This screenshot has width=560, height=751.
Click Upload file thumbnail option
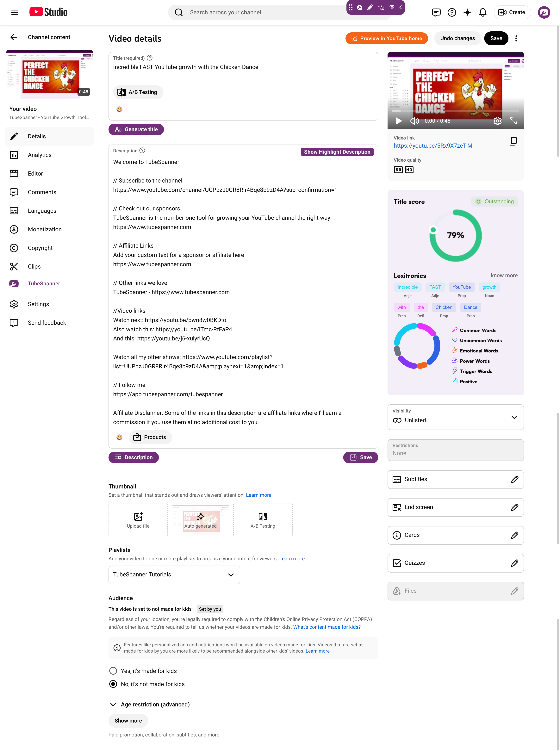[x=138, y=520]
